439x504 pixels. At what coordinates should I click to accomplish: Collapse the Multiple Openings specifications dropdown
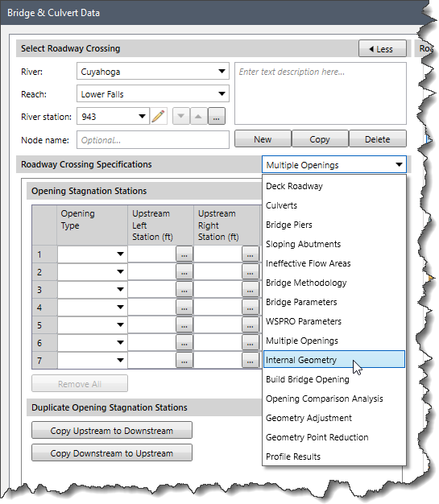pyautogui.click(x=334, y=164)
